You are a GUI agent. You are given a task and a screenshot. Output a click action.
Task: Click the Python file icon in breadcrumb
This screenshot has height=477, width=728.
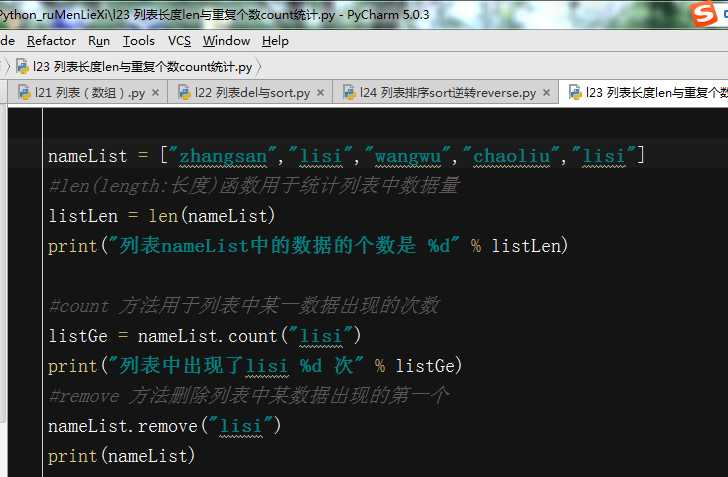(22, 67)
